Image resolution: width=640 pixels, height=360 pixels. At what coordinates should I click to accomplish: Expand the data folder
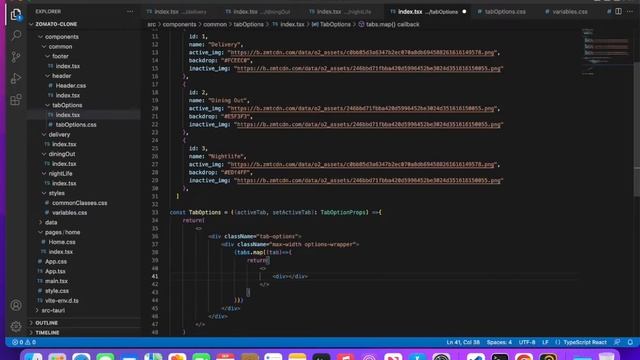pos(51,222)
